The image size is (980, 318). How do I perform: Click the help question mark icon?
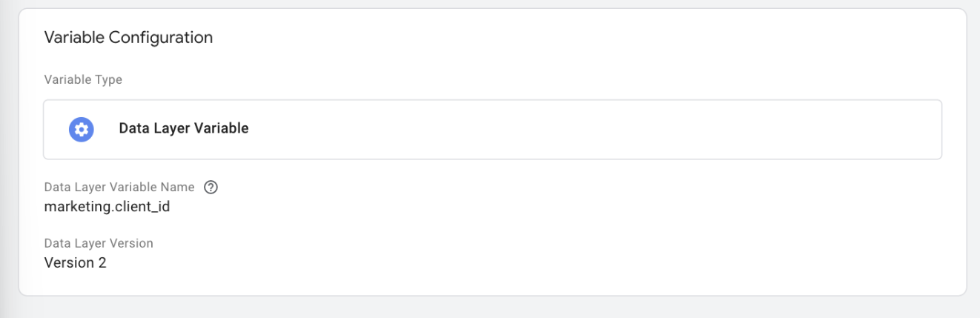click(211, 188)
